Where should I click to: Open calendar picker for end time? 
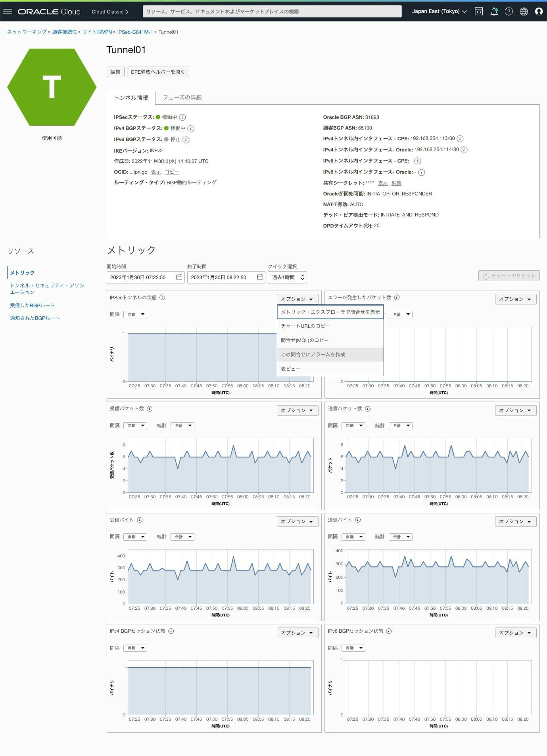pyautogui.click(x=260, y=277)
